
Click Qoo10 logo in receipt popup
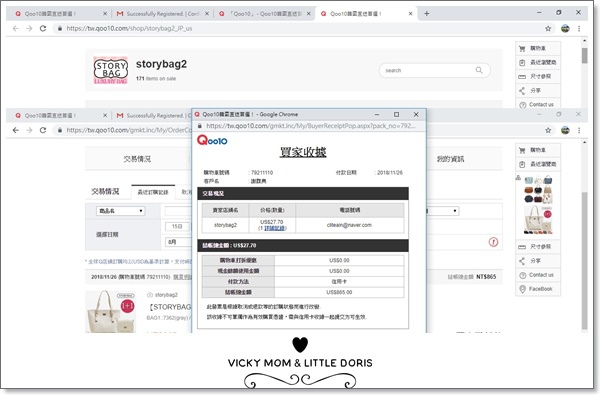tap(212, 140)
